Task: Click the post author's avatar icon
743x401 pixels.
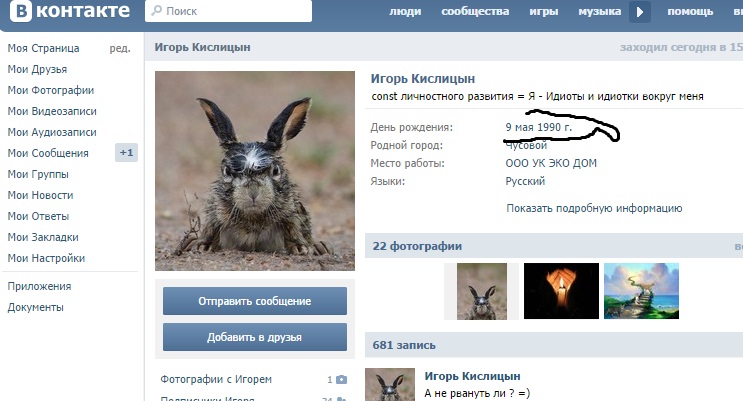Action: tap(389, 385)
